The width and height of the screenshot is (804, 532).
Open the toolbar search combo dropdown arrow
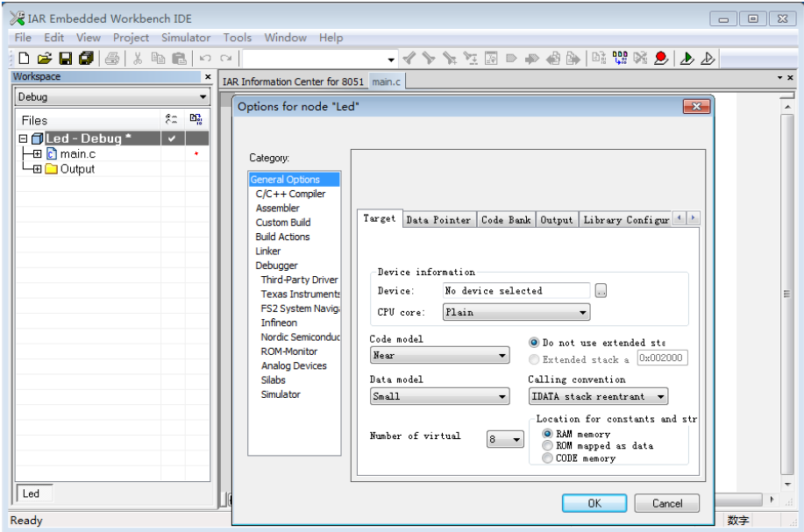[x=391, y=60]
